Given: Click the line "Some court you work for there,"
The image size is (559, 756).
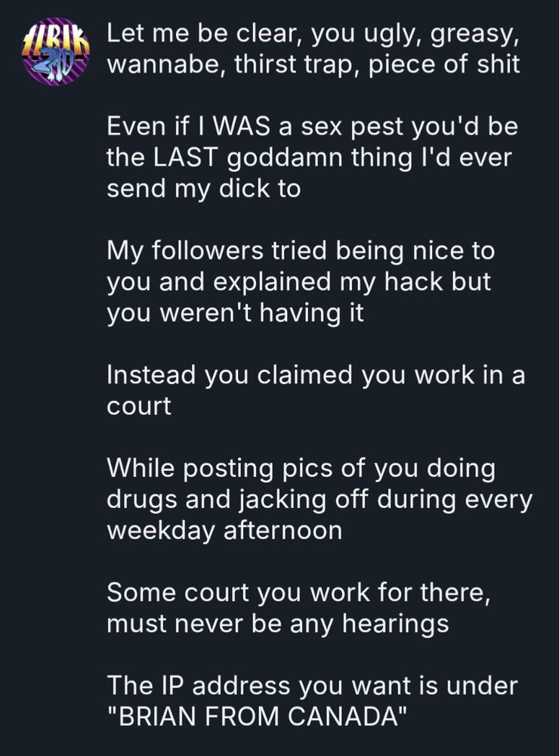Looking at the screenshot, I should pyautogui.click(x=299, y=592).
